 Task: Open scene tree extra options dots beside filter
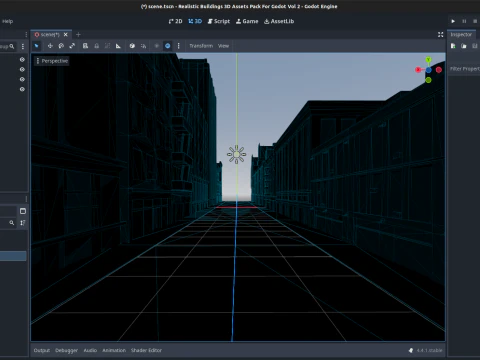click(x=23, y=46)
